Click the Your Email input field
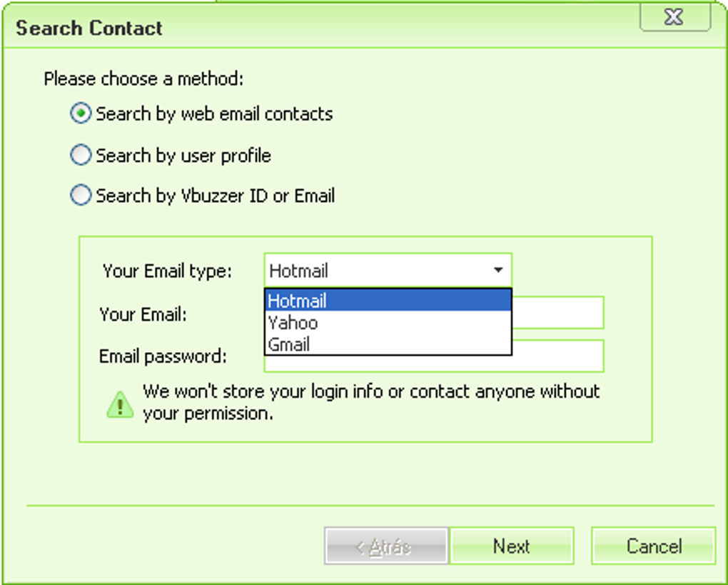The height and width of the screenshot is (585, 728). [558, 313]
